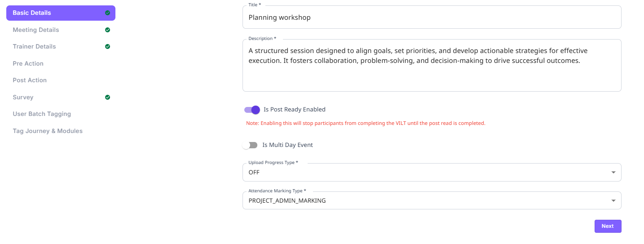Open Attendance Marking Type dropdown arrow
The height and width of the screenshot is (244, 644).
pyautogui.click(x=613, y=201)
